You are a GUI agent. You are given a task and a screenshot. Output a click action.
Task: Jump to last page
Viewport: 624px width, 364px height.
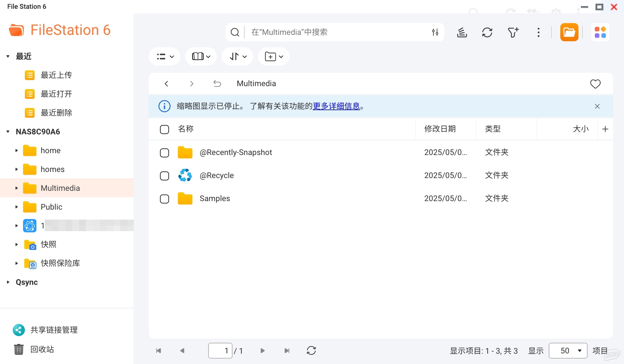[287, 351]
